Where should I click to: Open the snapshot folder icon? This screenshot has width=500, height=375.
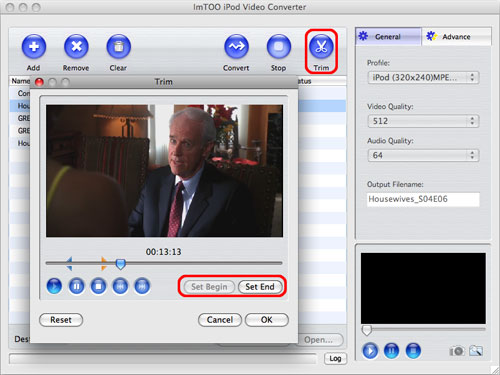click(x=476, y=351)
